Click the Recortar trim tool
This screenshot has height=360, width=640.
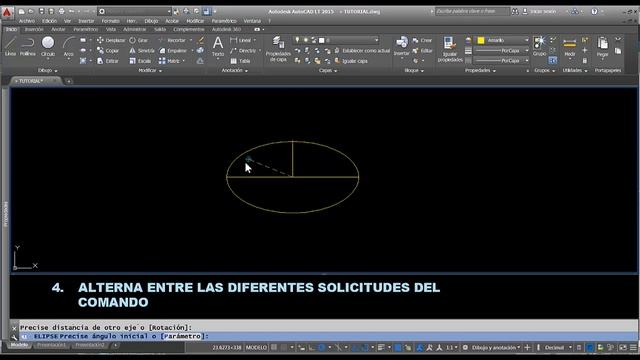pos(173,40)
